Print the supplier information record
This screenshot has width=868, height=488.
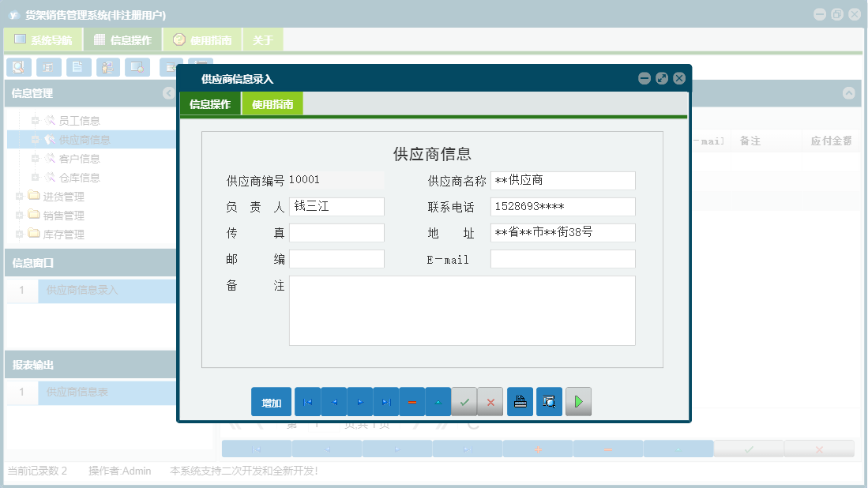pyautogui.click(x=520, y=401)
